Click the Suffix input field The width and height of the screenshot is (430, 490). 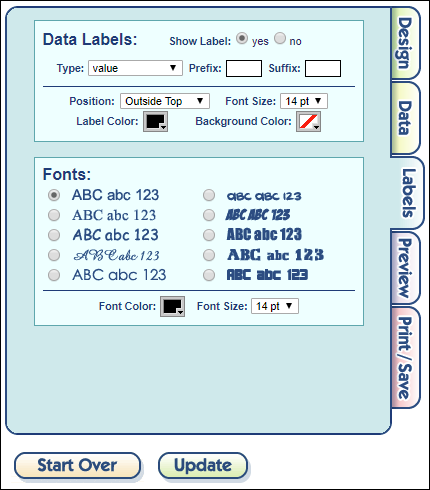323,68
